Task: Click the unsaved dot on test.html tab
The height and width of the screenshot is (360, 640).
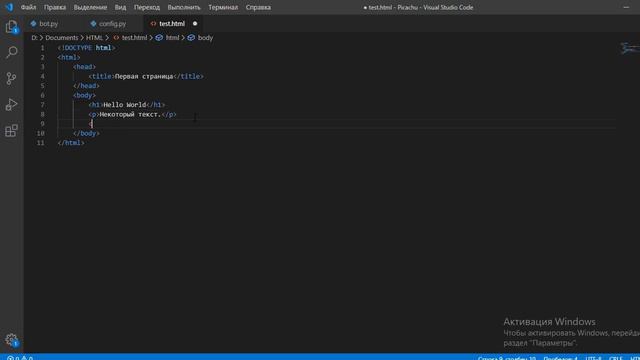Action: tap(195, 24)
